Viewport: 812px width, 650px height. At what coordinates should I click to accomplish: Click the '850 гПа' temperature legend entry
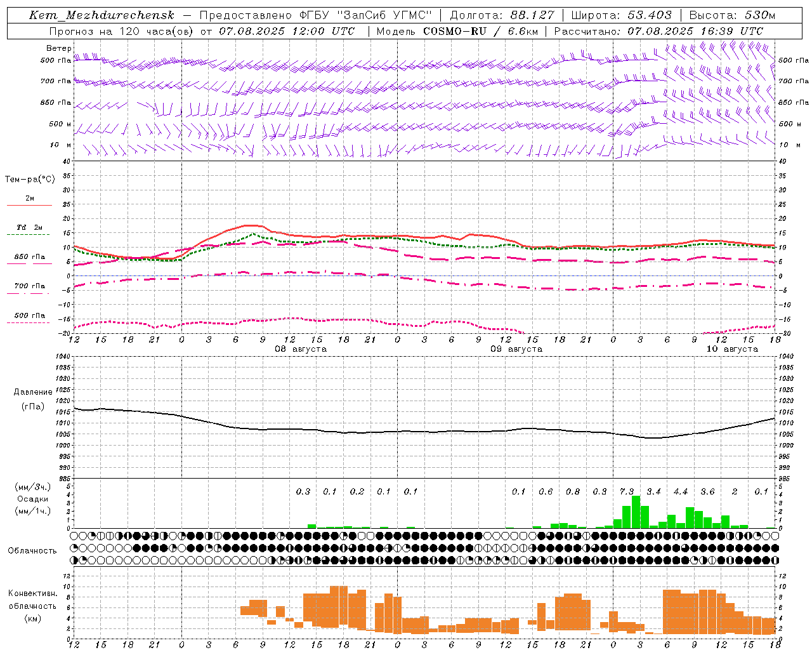(x=29, y=256)
